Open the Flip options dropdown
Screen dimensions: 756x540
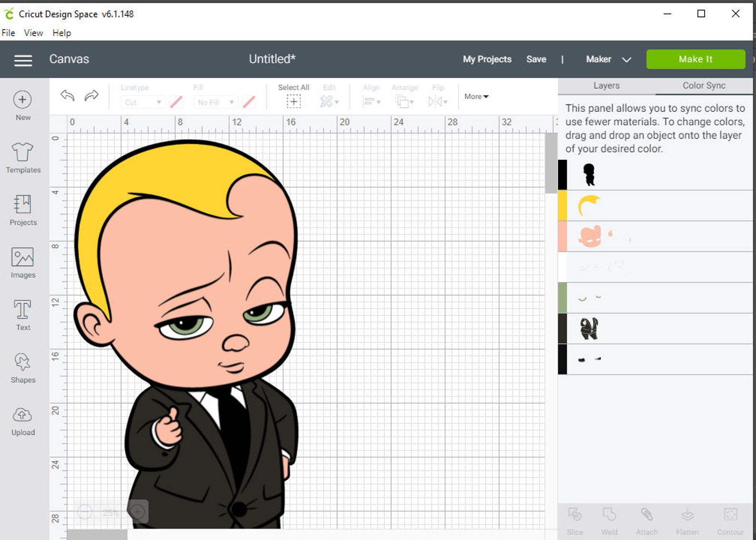click(x=438, y=96)
